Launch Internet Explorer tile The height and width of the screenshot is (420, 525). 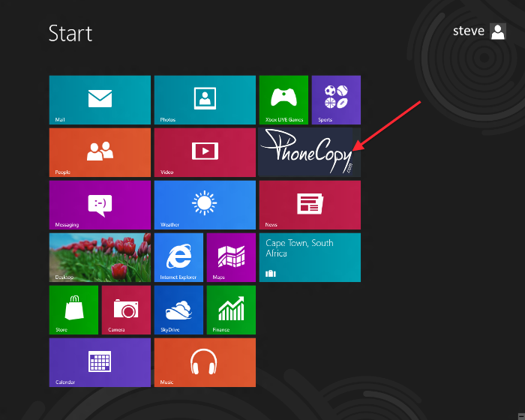point(178,257)
